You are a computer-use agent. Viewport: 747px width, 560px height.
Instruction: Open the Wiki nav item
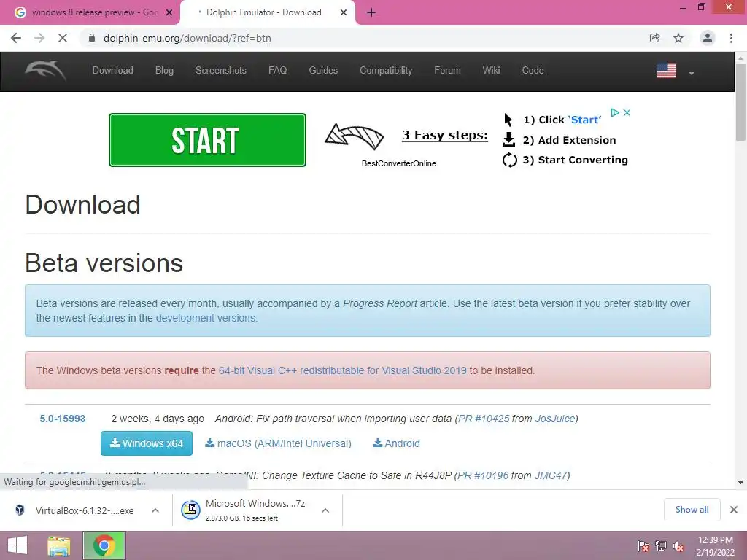491,71
